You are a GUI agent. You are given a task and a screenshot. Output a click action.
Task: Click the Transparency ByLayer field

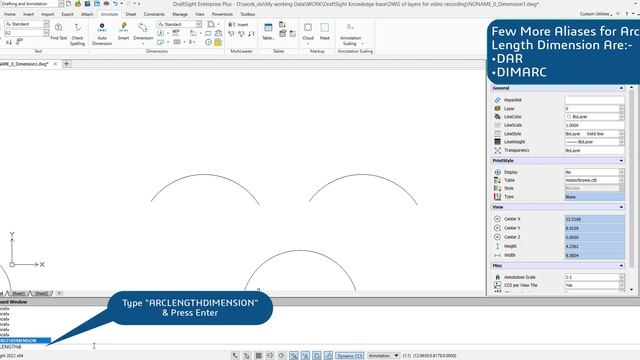(594, 150)
